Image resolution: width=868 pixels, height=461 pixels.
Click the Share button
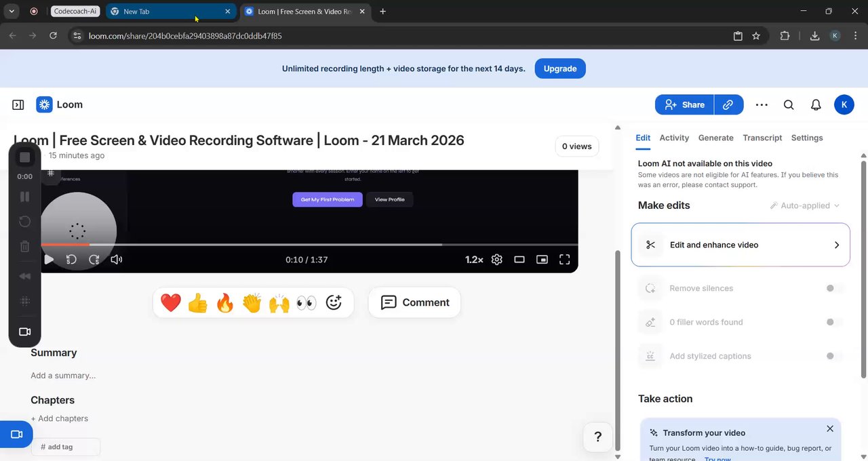point(684,104)
